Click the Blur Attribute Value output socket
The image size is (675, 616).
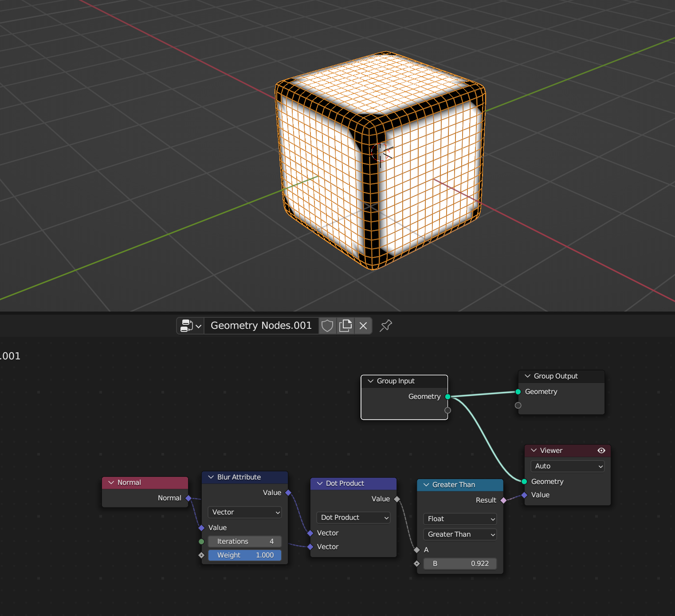[x=288, y=493]
